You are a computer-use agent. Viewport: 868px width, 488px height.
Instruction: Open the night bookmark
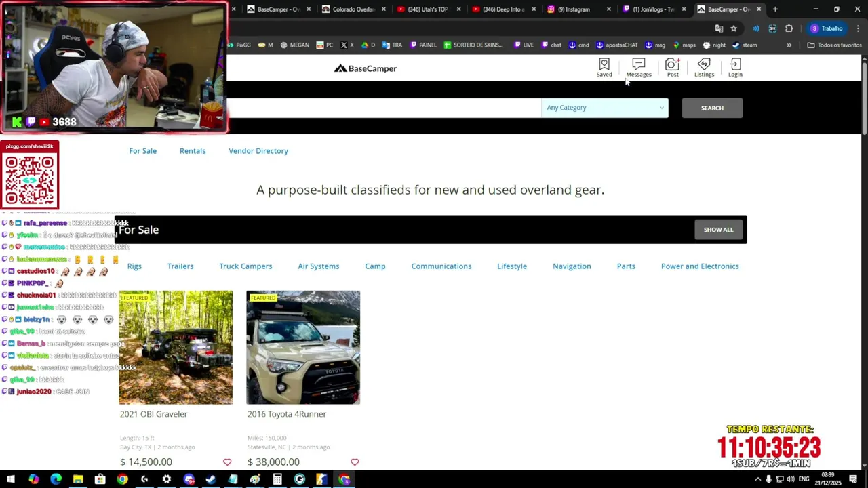pos(714,45)
